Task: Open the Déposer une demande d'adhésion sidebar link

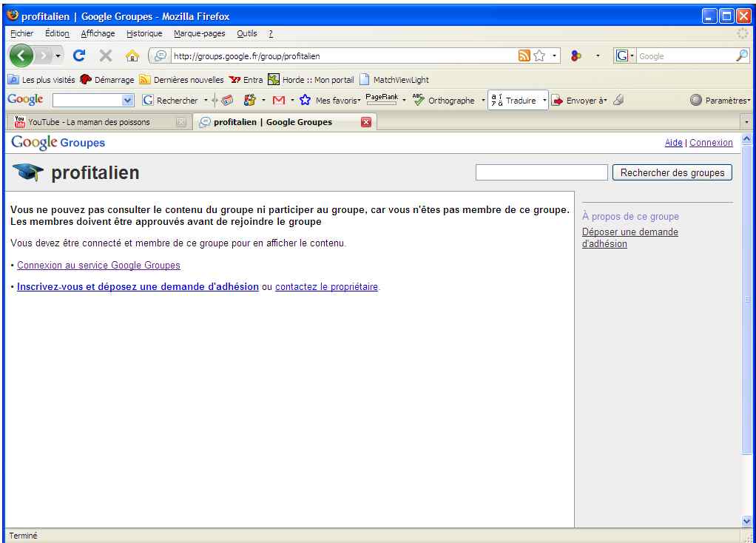Action: pos(630,237)
